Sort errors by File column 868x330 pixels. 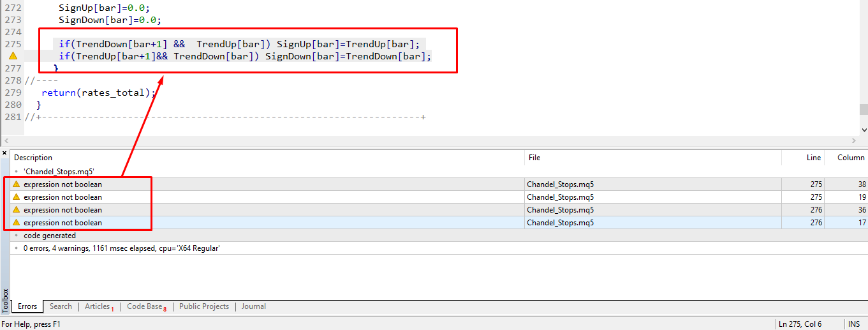653,158
